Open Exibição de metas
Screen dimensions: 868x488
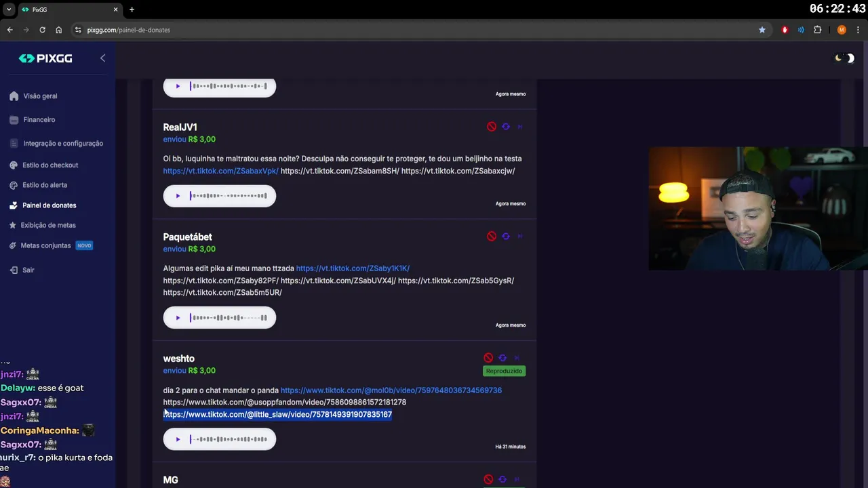[48, 225]
